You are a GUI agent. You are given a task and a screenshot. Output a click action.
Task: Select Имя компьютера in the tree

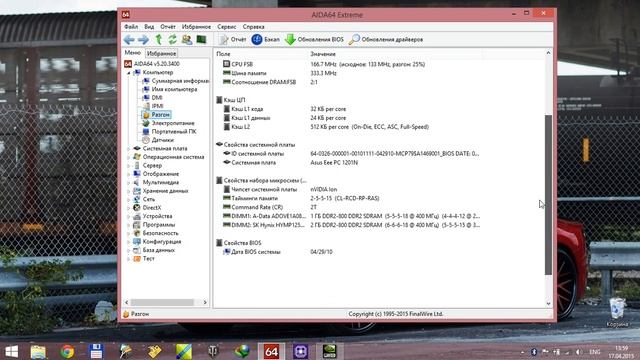170,89
